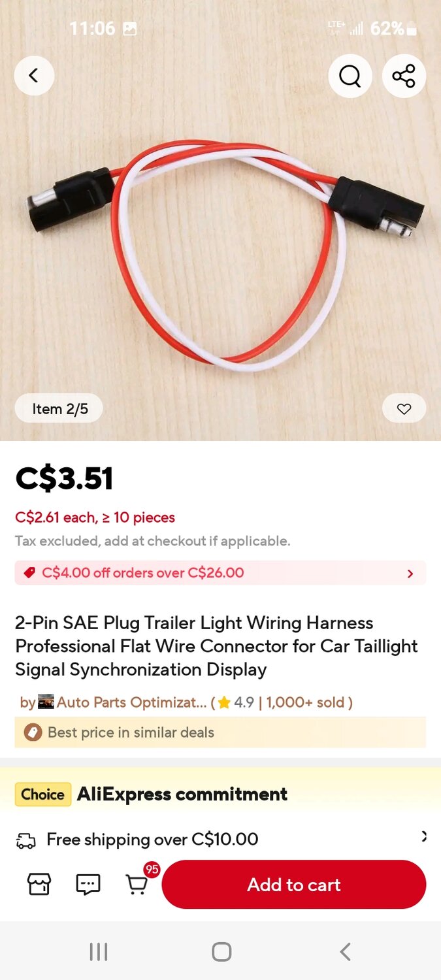Image resolution: width=441 pixels, height=980 pixels.
Task: Add product to wishlist with heart toggle
Action: click(404, 408)
